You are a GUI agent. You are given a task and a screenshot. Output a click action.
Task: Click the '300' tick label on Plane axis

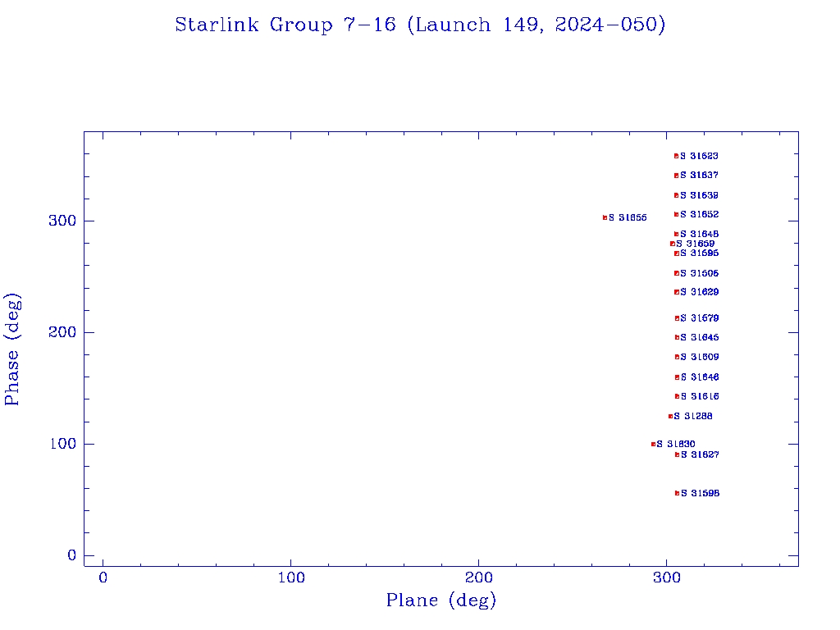click(666, 578)
